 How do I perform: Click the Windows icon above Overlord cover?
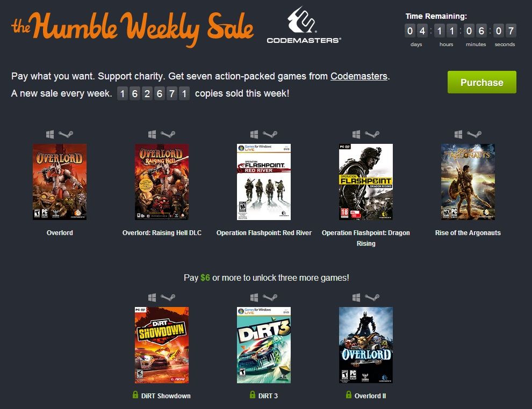point(50,134)
